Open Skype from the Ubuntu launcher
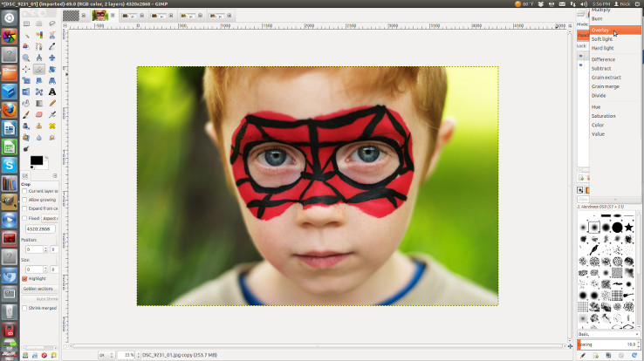Image resolution: width=644 pixels, height=361 pixels. coord(9,165)
